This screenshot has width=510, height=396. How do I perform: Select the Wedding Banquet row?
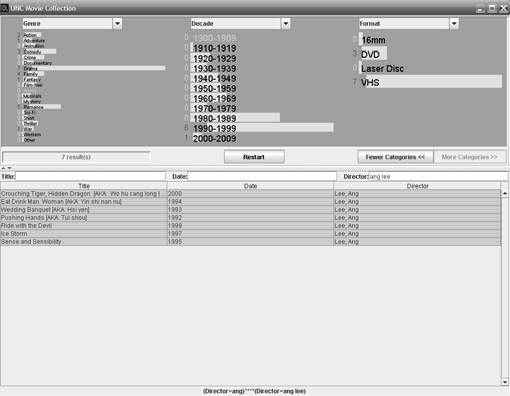click(x=250, y=210)
